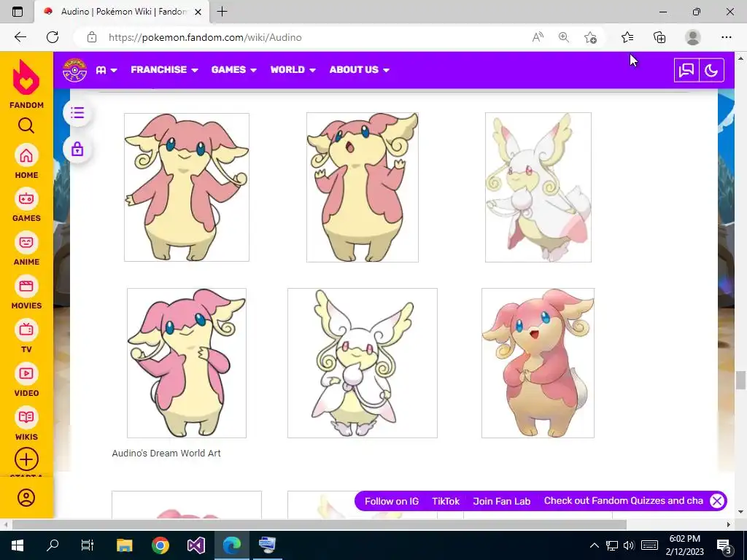This screenshot has height=560, width=747.
Task: Click the horizontal scrollbar thumb
Action: point(320,524)
